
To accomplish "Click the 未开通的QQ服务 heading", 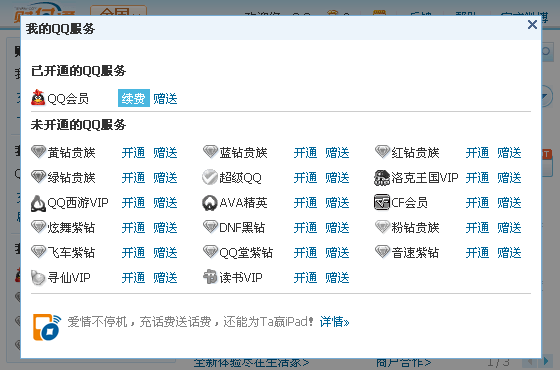I will 78,125.
